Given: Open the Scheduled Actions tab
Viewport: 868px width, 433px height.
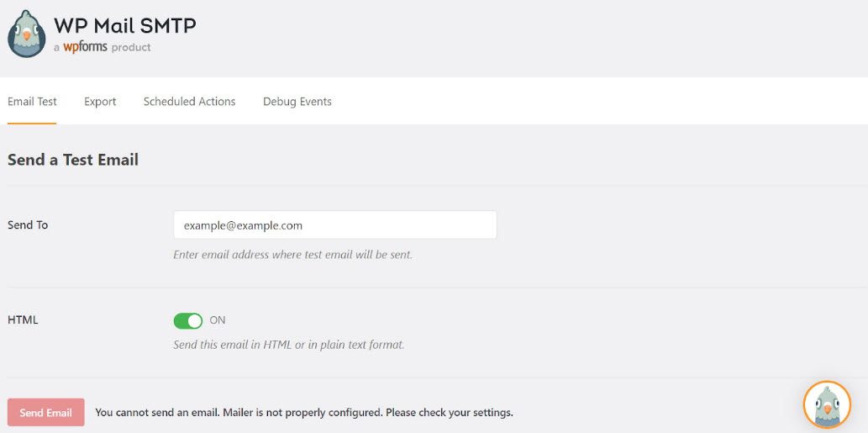Looking at the screenshot, I should [x=189, y=102].
